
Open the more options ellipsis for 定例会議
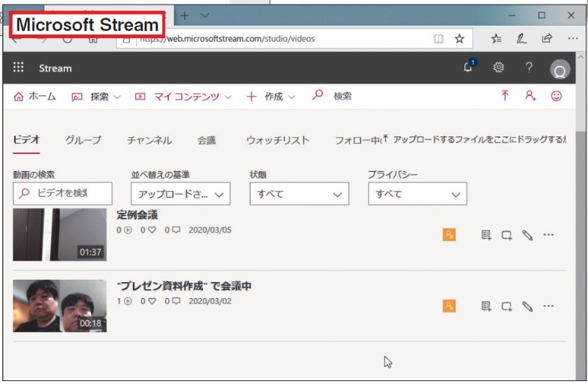point(548,235)
